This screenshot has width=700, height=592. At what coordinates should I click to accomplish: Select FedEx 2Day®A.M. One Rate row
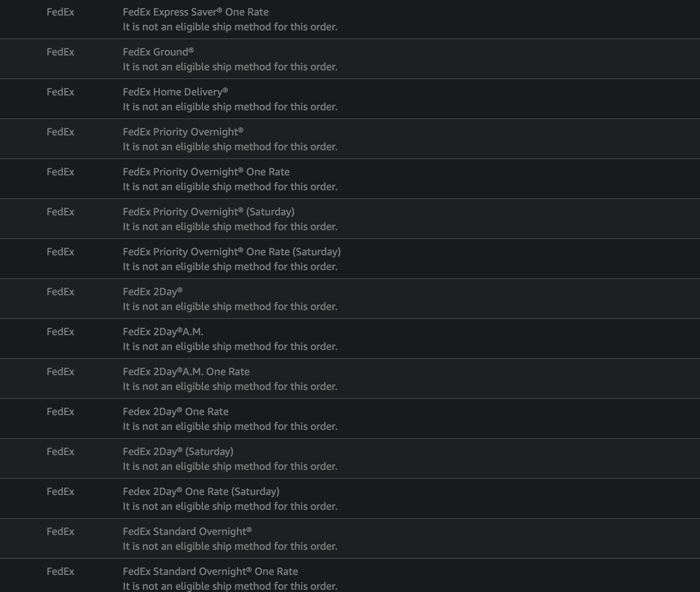point(350,379)
